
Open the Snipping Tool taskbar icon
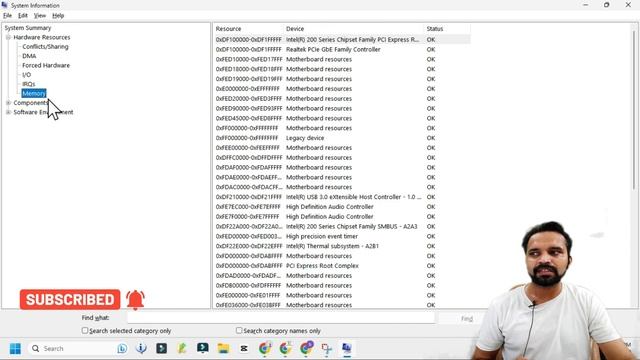tap(326, 349)
